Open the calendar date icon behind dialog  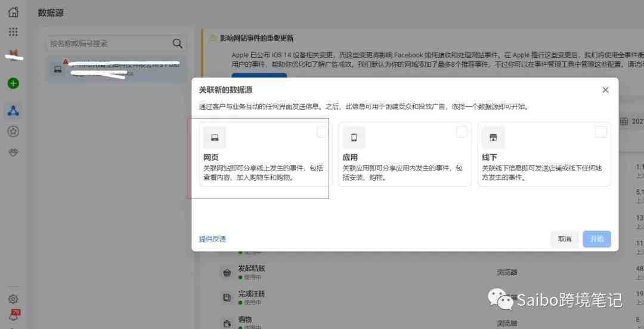click(x=624, y=121)
